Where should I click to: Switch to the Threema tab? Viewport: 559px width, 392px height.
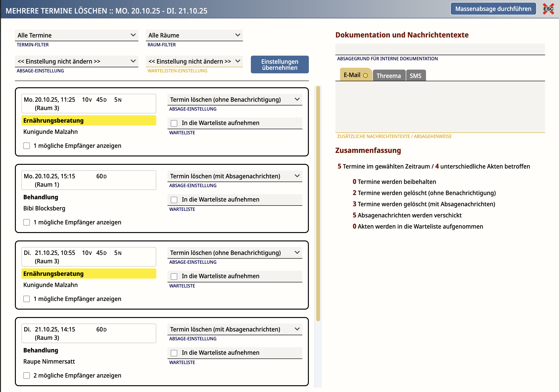pos(389,76)
